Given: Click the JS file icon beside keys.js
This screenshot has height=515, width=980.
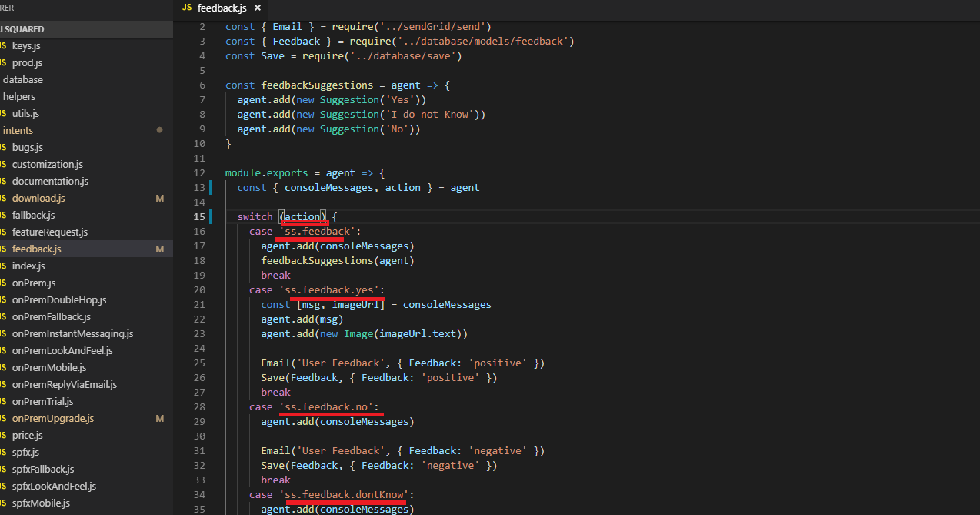Looking at the screenshot, I should click(3, 46).
